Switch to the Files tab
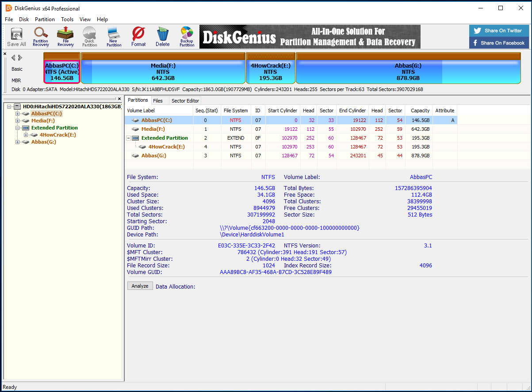The image size is (532, 392). (x=158, y=101)
